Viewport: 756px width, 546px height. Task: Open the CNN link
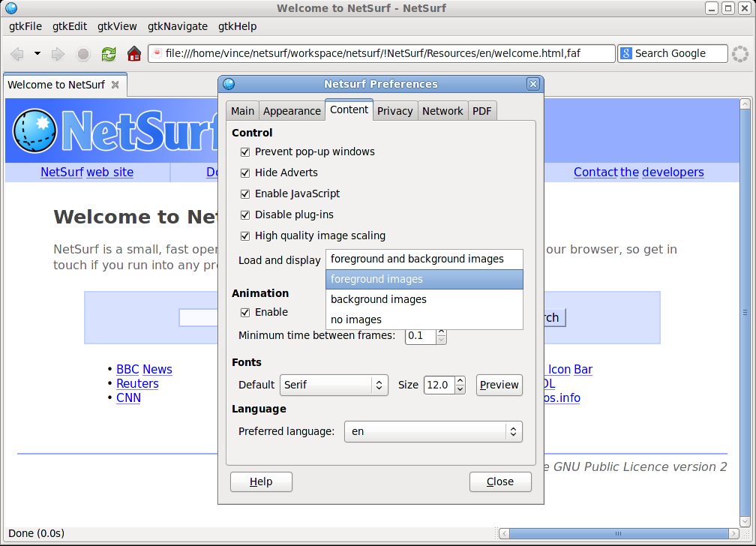[x=128, y=398]
